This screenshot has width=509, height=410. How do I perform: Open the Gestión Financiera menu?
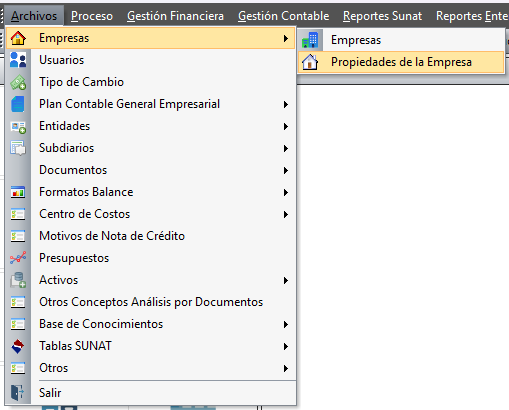tap(175, 16)
